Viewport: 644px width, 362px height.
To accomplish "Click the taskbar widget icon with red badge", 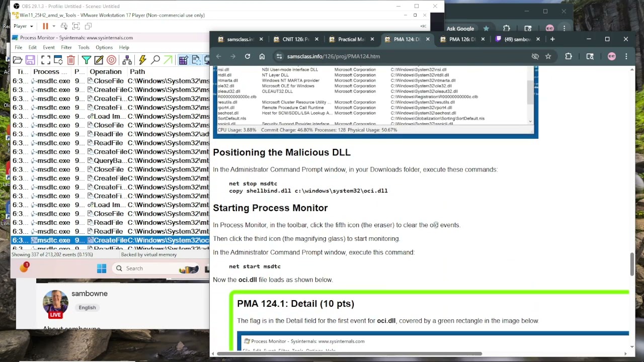I will click(24, 268).
